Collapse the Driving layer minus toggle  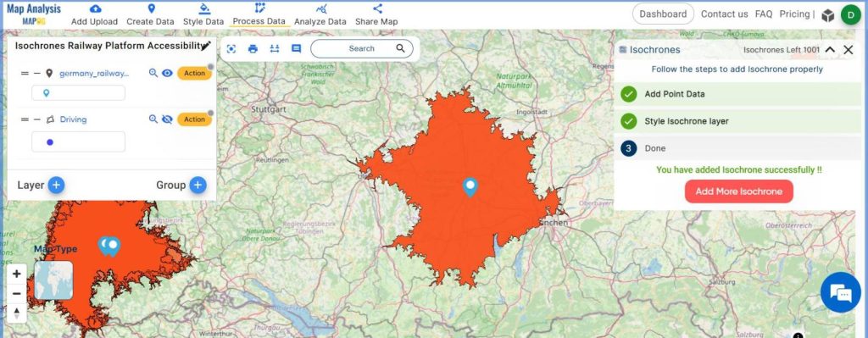pyautogui.click(x=37, y=119)
